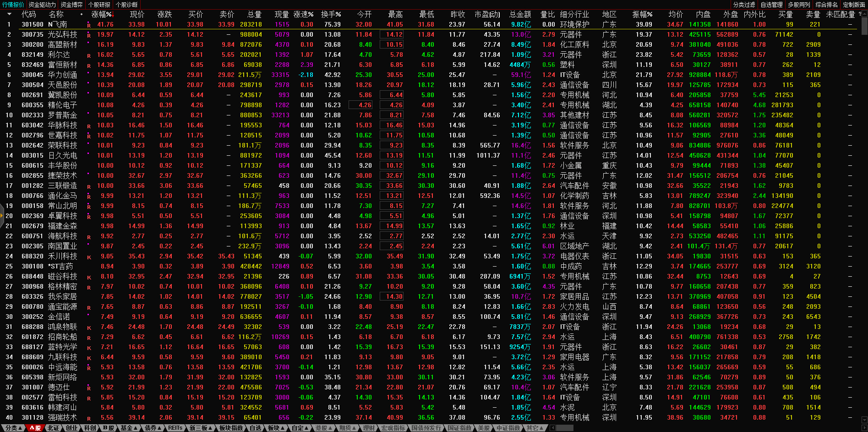The width and height of the screenshot is (868, 432).
Task: Open the 板块 dropdown tab
Action: 276,428
